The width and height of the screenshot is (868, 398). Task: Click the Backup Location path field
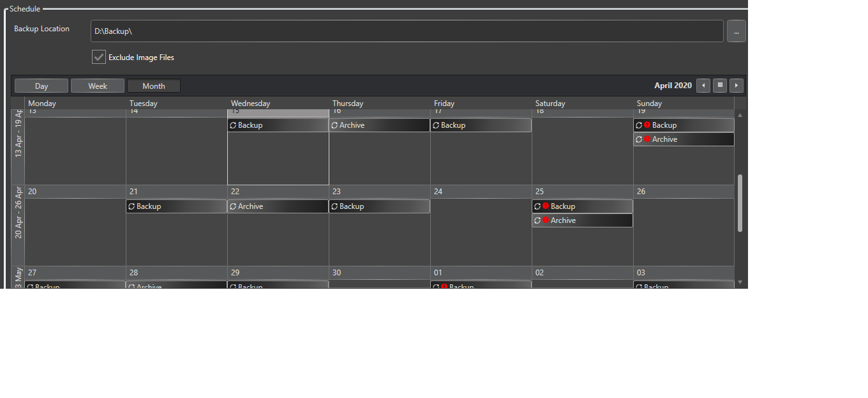pyautogui.click(x=407, y=31)
